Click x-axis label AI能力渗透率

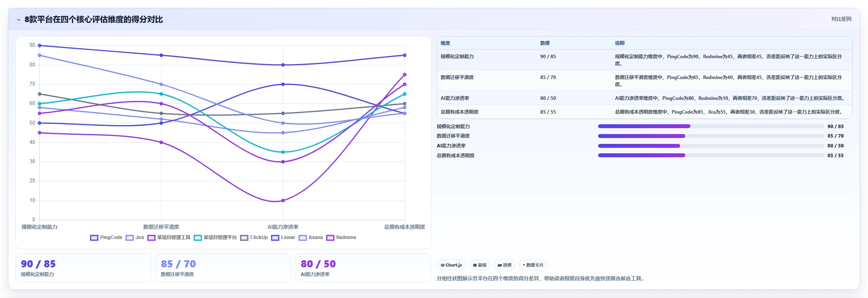tap(283, 227)
